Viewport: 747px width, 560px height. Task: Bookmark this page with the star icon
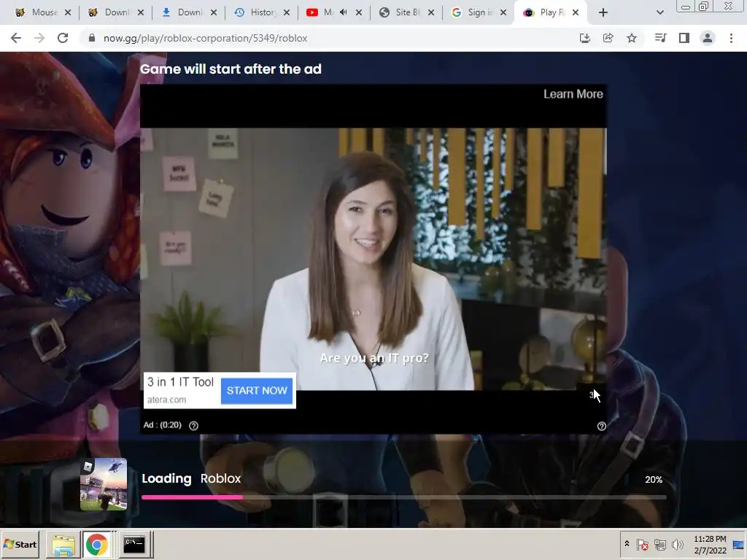[x=631, y=38]
